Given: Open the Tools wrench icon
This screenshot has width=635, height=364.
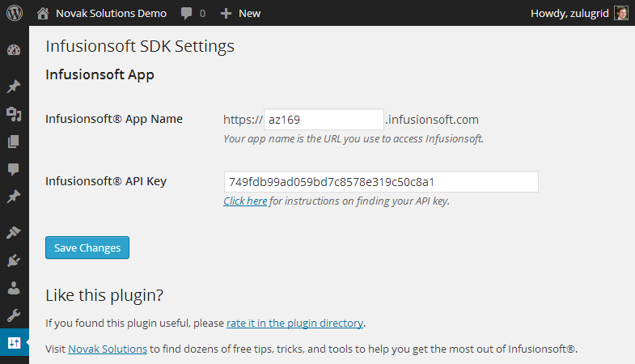Looking at the screenshot, I should pyautogui.click(x=14, y=315).
